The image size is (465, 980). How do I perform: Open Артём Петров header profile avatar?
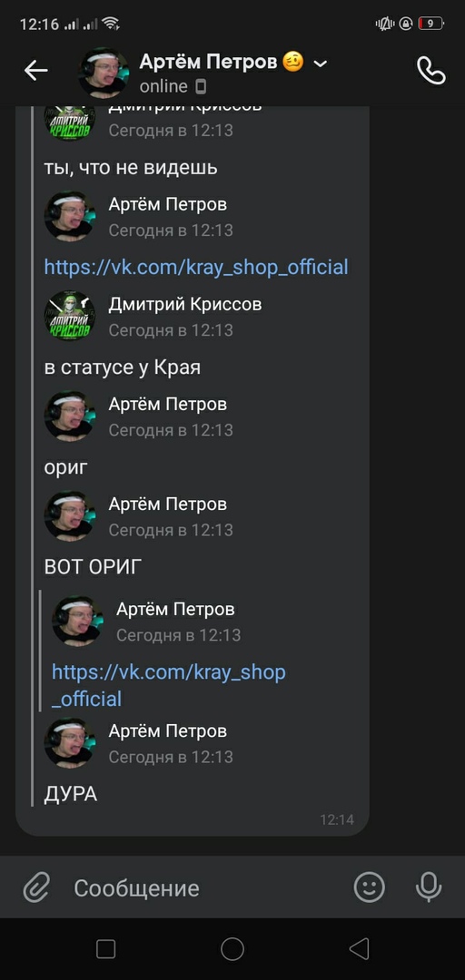(x=104, y=73)
